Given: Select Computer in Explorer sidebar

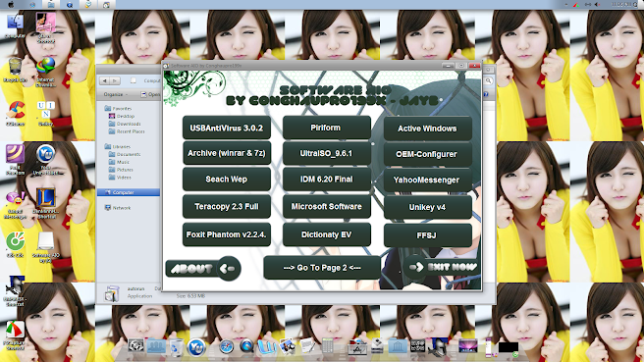Looking at the screenshot, I should pyautogui.click(x=129, y=192).
